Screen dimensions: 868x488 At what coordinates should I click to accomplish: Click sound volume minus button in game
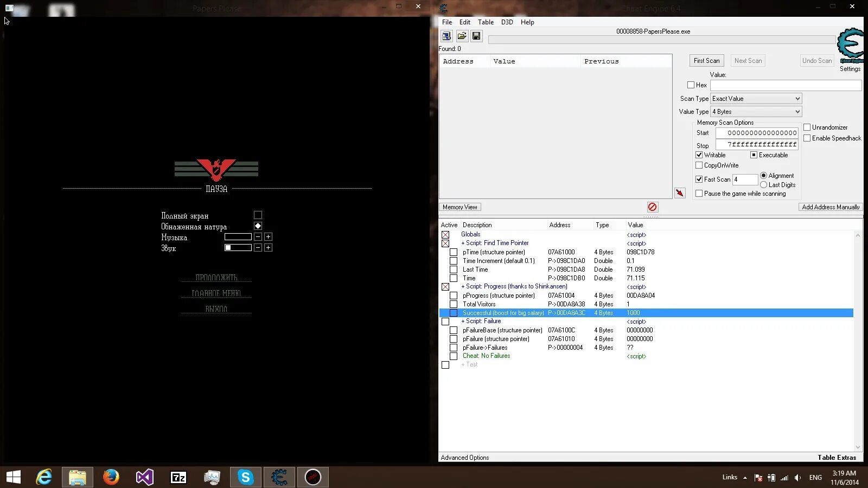tap(258, 248)
